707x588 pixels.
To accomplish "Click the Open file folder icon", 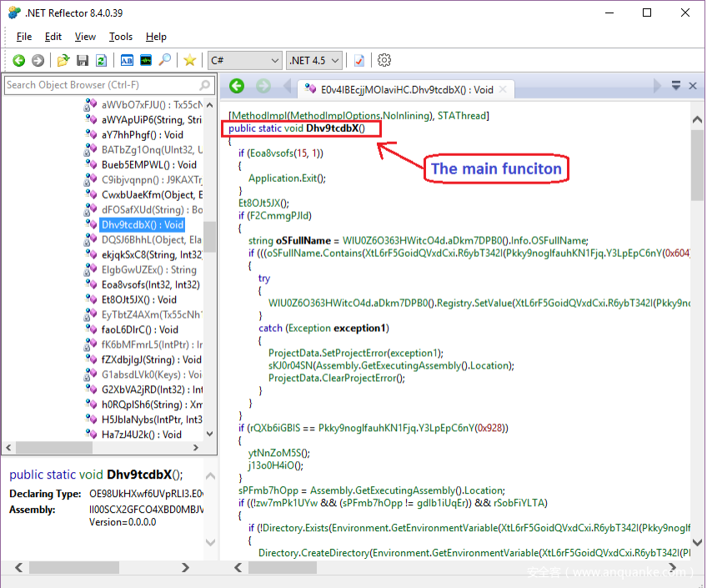I will click(63, 60).
